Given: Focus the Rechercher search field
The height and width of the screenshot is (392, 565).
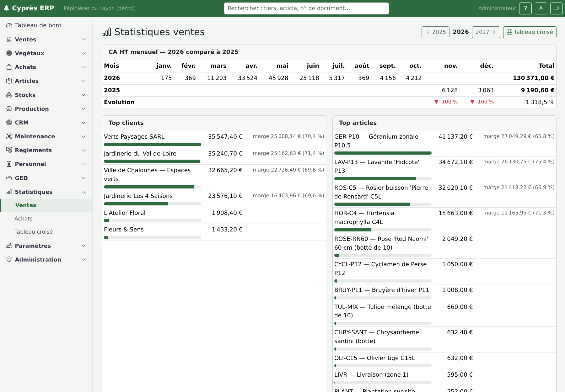Looking at the screenshot, I should coord(306,8).
